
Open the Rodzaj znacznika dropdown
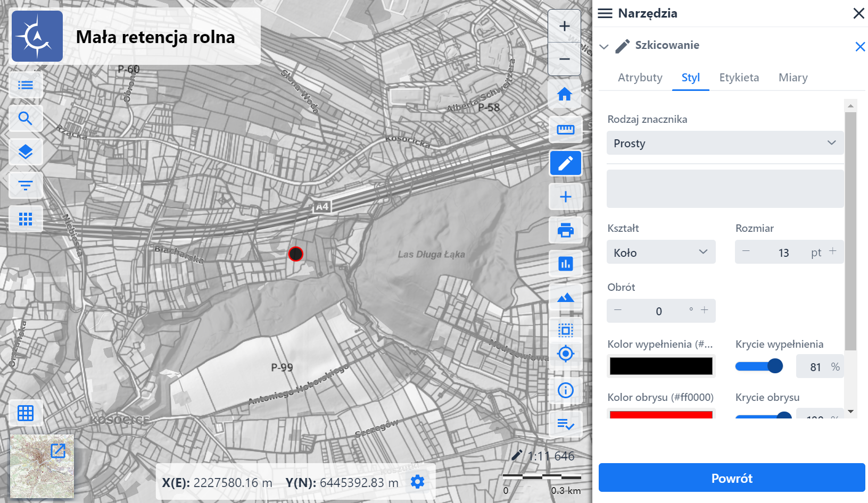(x=725, y=143)
